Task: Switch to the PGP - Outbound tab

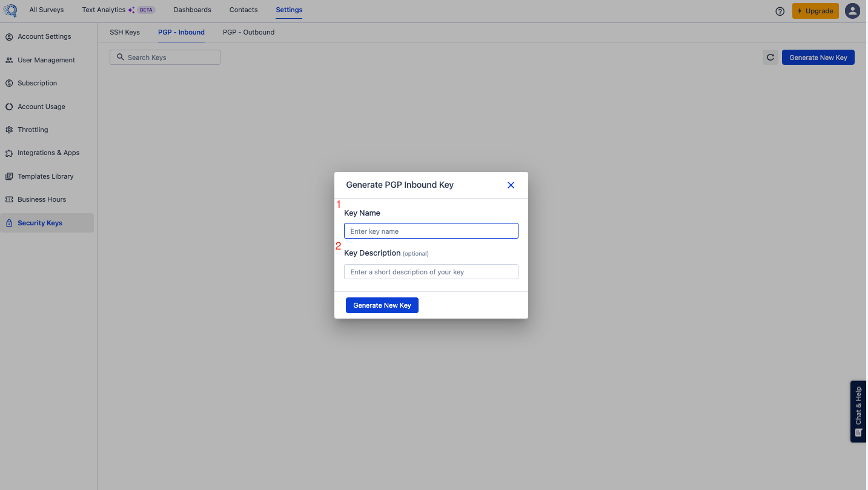Action: [x=248, y=32]
